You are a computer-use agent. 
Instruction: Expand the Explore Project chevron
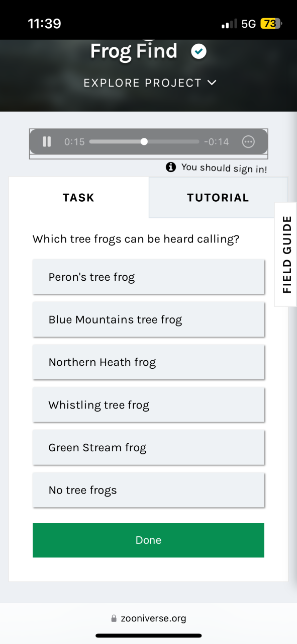212,83
